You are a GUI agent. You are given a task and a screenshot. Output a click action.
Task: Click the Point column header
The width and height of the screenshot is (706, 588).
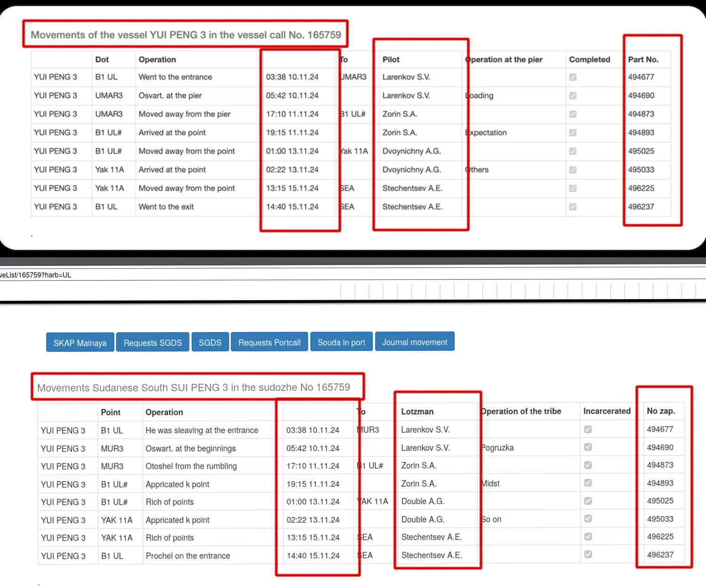(111, 413)
